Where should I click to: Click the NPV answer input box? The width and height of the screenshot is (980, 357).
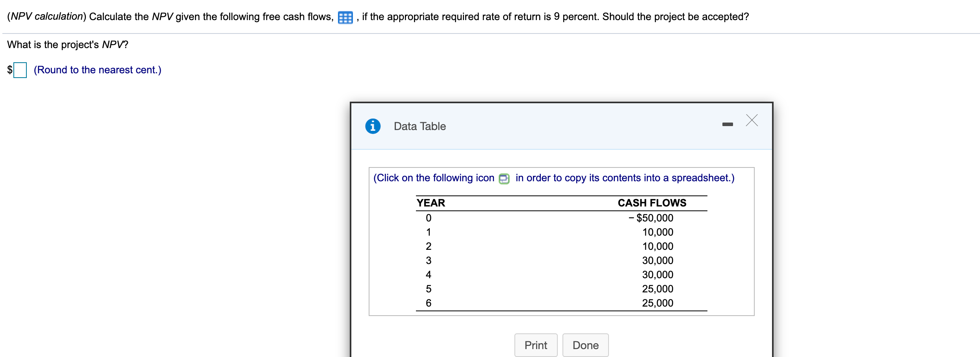coord(20,70)
